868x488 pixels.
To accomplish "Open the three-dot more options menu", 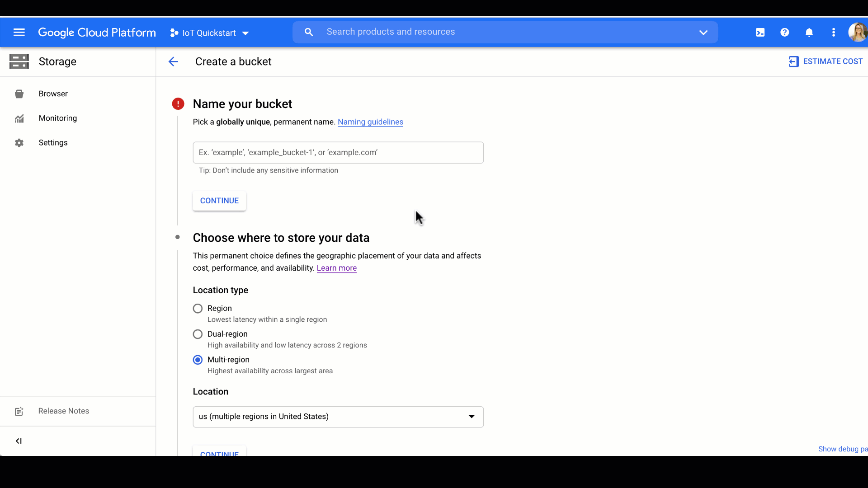I will [833, 33].
